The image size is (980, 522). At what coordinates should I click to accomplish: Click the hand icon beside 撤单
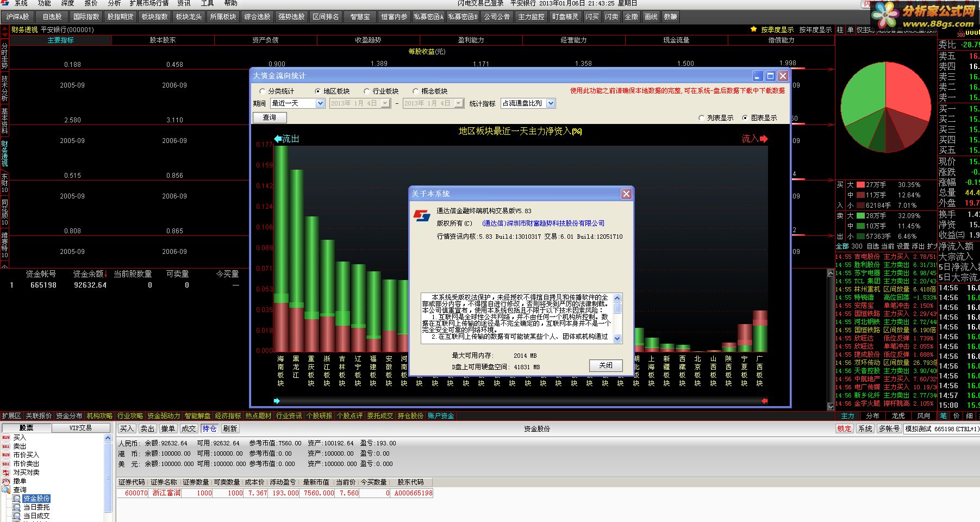click(6, 481)
